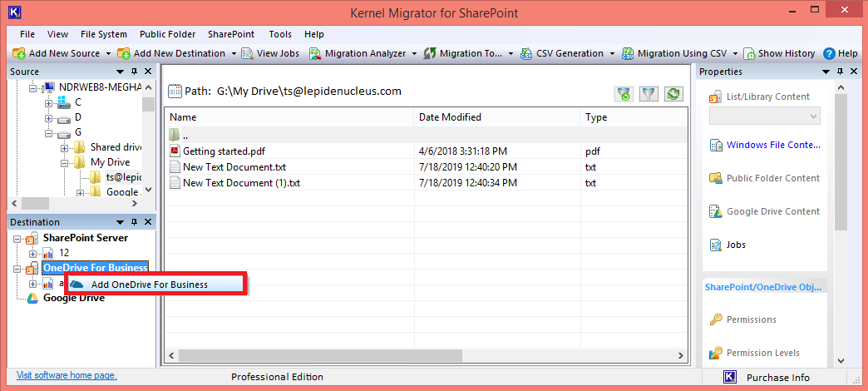Click the Migration Using CSV icon

click(628, 54)
